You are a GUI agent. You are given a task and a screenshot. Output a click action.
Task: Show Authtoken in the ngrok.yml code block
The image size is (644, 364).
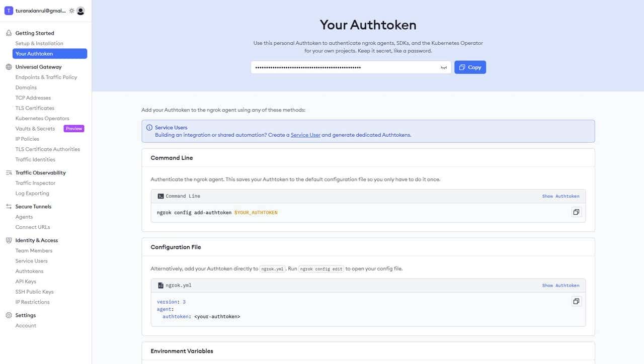coord(560,285)
